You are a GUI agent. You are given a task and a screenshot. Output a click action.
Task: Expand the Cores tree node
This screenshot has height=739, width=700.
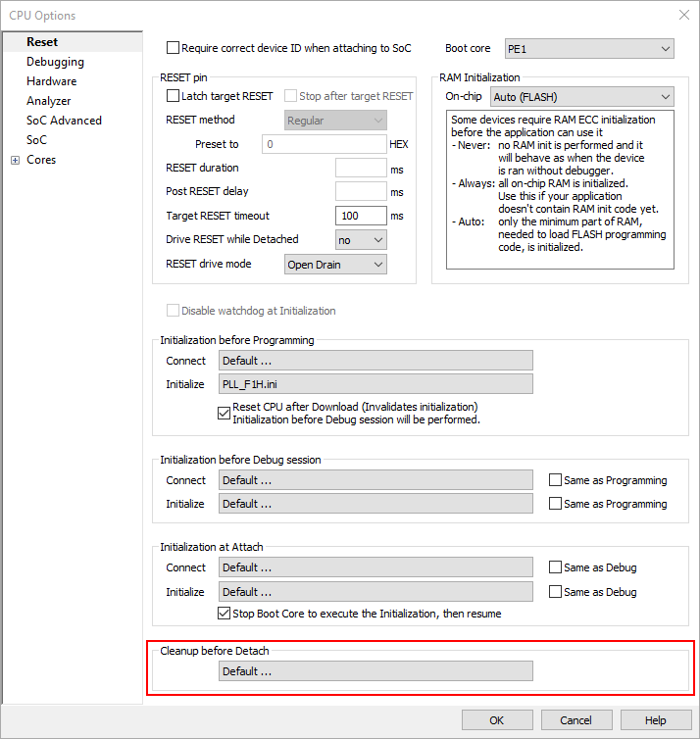click(x=15, y=160)
